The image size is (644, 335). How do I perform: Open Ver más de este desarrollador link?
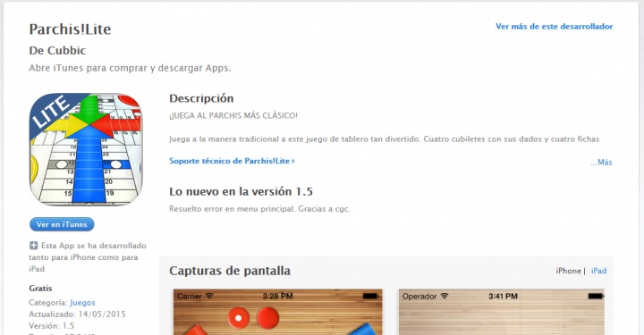(554, 26)
